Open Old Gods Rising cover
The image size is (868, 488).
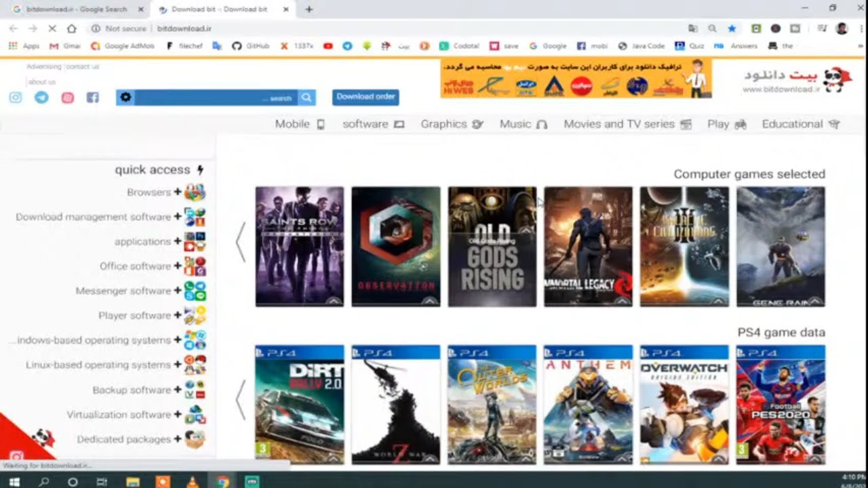tap(492, 247)
